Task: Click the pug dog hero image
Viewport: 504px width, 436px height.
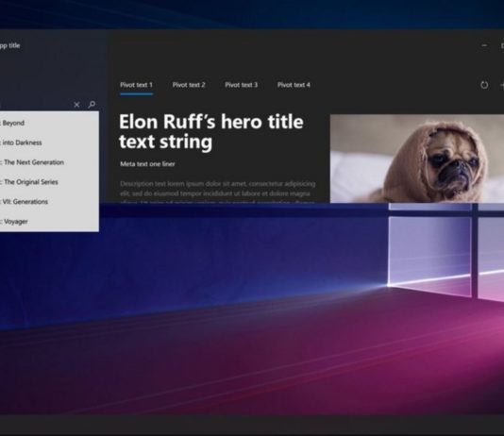Action: click(x=417, y=159)
